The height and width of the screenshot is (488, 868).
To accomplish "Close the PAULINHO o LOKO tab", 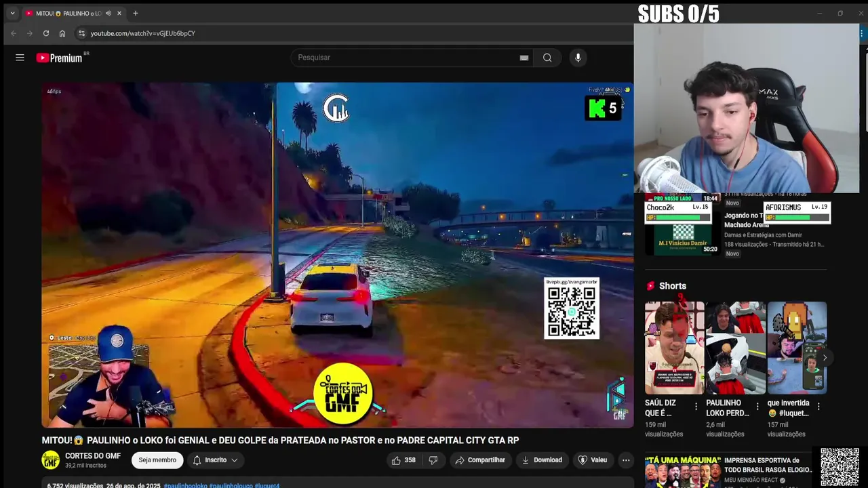I will click(x=119, y=13).
